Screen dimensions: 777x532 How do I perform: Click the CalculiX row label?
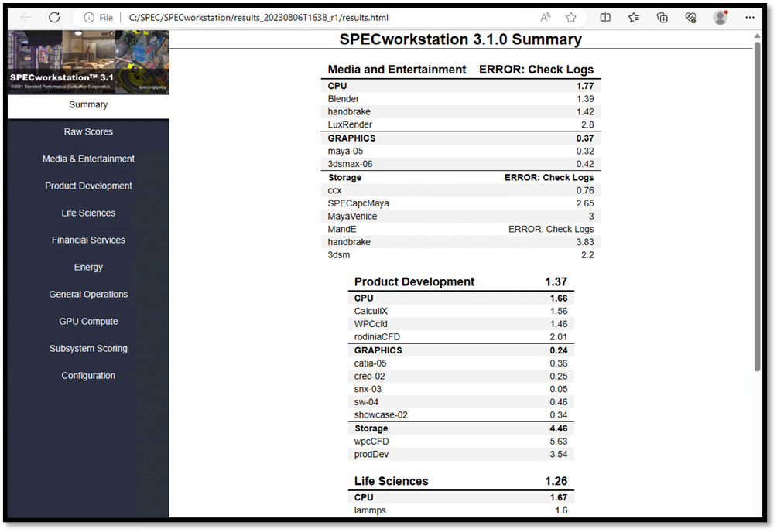click(x=371, y=311)
